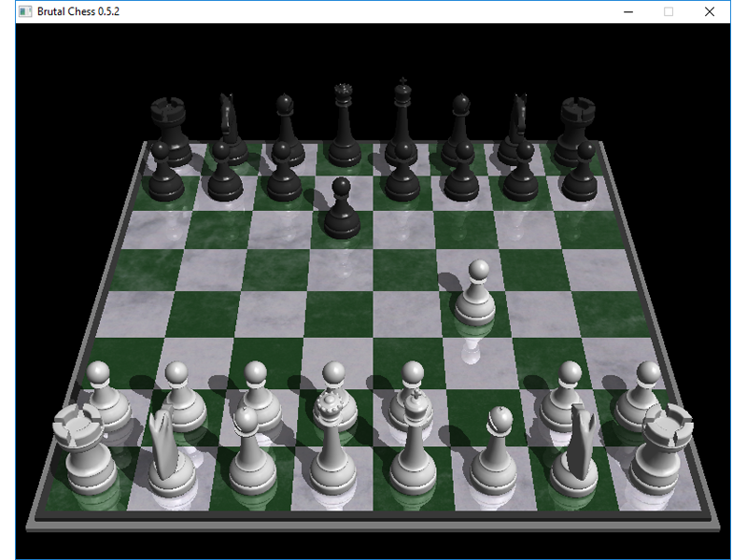747x560 pixels.
Task: Minimize the Brutal Chess window
Action: (x=628, y=11)
